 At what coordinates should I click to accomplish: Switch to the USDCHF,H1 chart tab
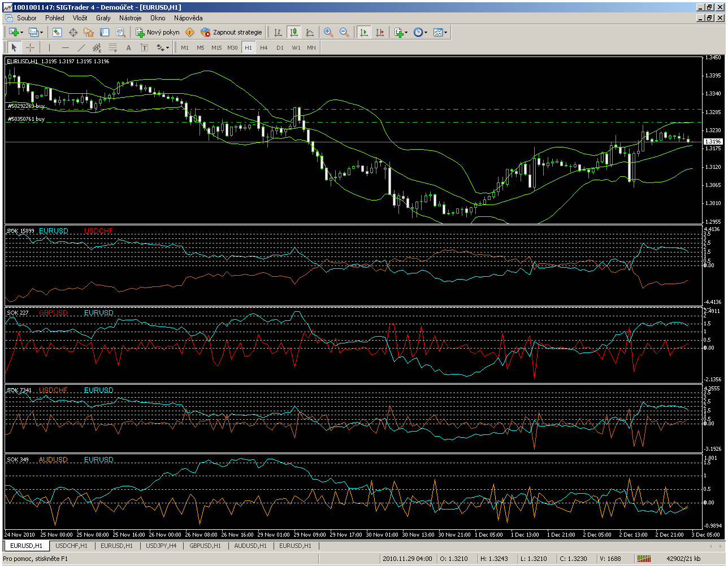pyautogui.click(x=72, y=546)
